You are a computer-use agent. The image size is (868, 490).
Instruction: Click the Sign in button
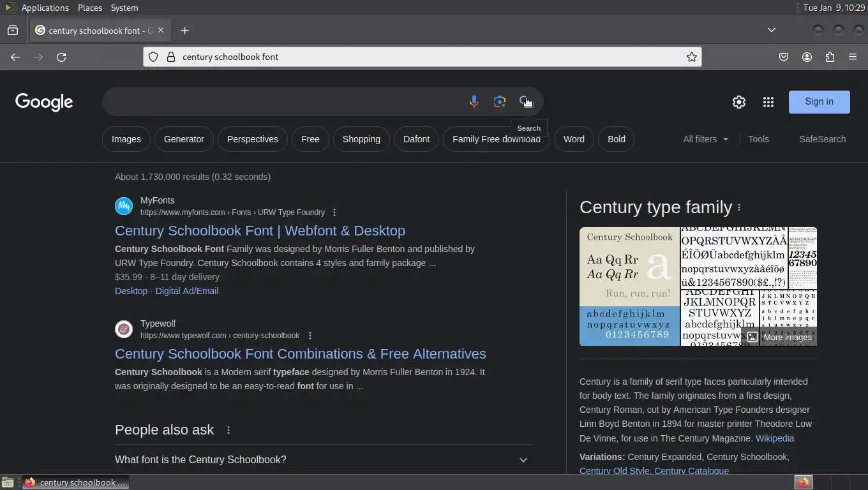(x=819, y=101)
